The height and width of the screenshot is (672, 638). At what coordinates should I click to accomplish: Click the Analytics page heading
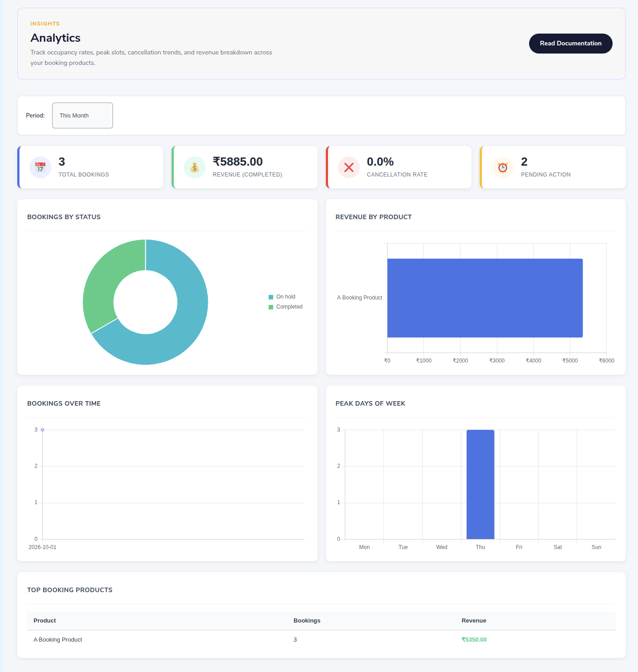pyautogui.click(x=55, y=38)
